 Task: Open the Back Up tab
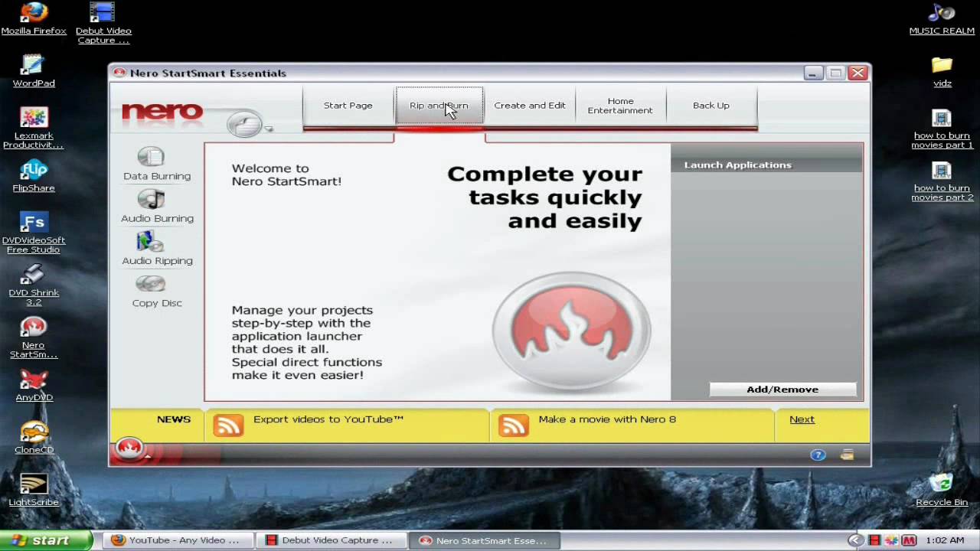pyautogui.click(x=711, y=106)
